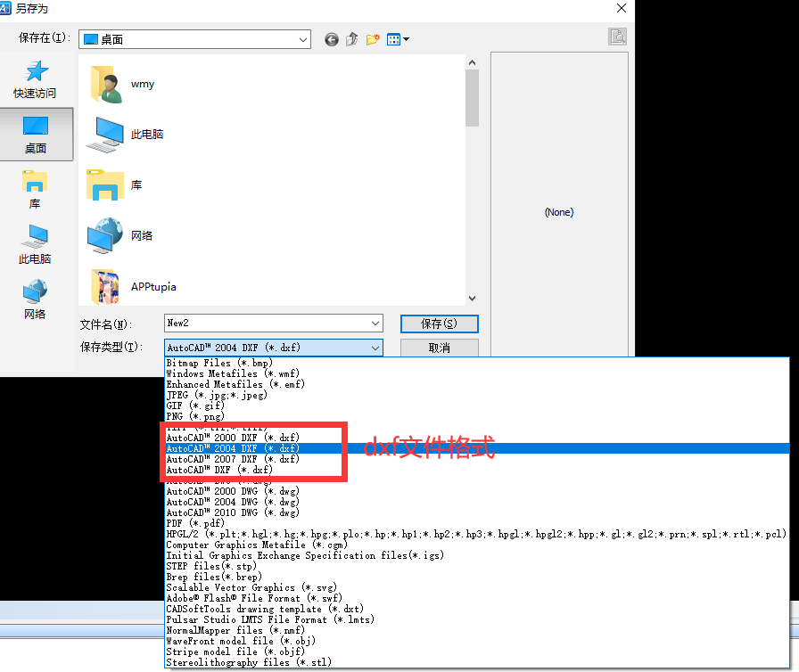Select the APPtupia folder
Image resolution: width=799 pixels, height=672 pixels.
pyautogui.click(x=134, y=287)
